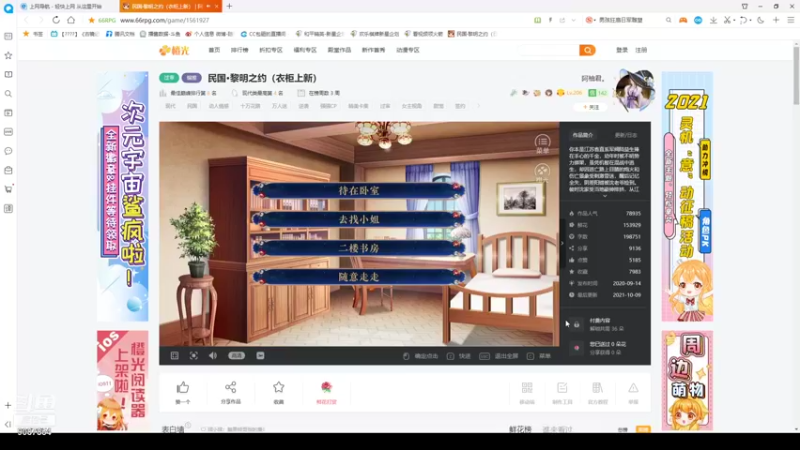This screenshot has height=450, width=800.
Task: Click the screenshot icon in player bar
Action: pos(260,356)
